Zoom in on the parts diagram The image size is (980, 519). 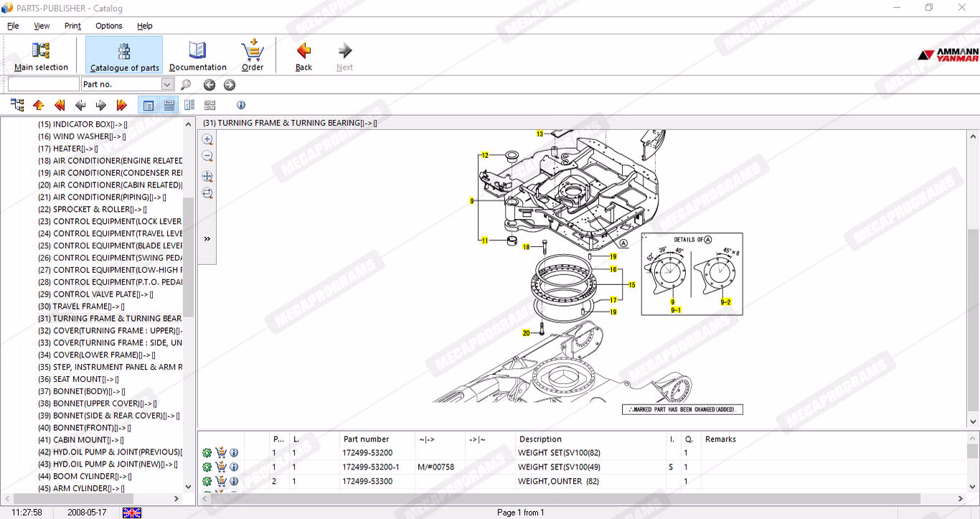tap(207, 139)
